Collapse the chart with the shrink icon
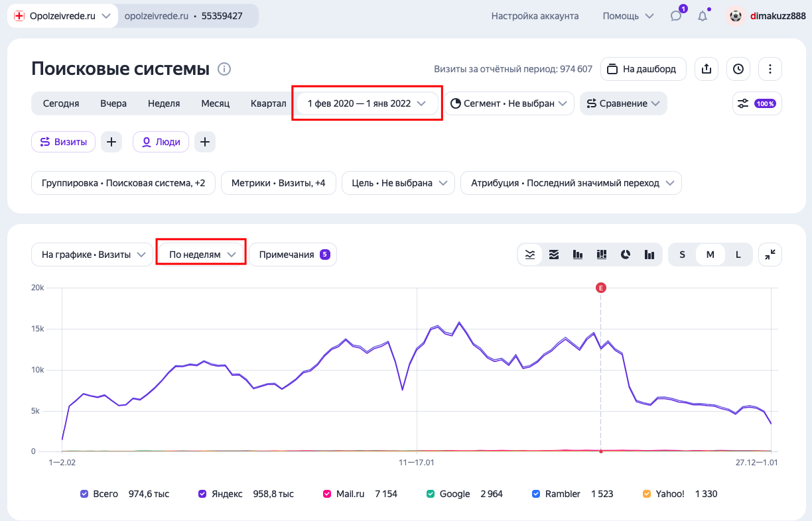Viewport: 812px width, 521px height. [x=770, y=255]
